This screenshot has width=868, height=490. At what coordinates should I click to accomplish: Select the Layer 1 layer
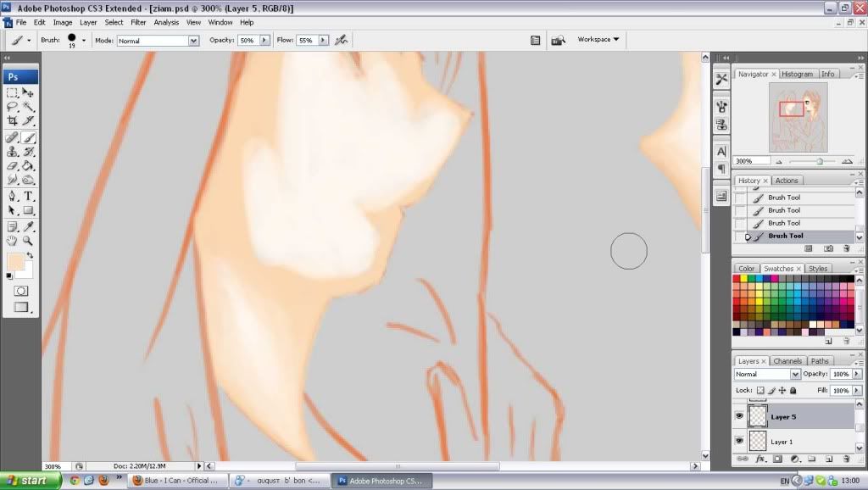click(x=795, y=442)
